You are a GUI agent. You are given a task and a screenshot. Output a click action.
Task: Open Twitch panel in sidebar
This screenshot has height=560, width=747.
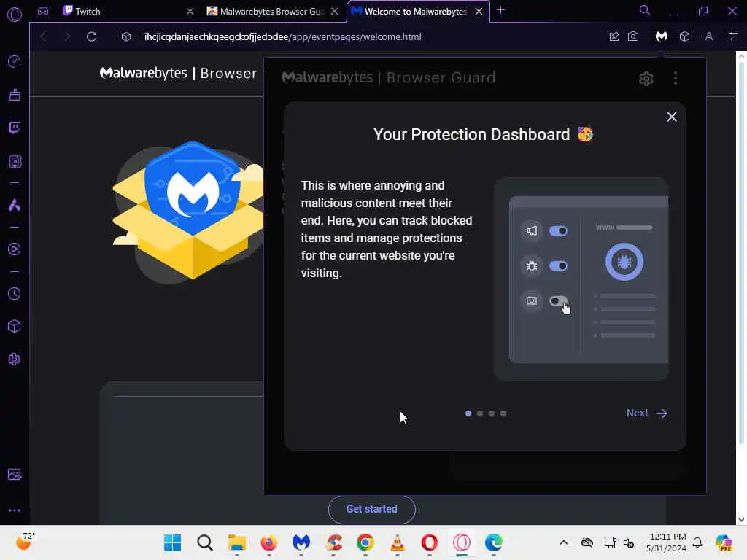(15, 128)
